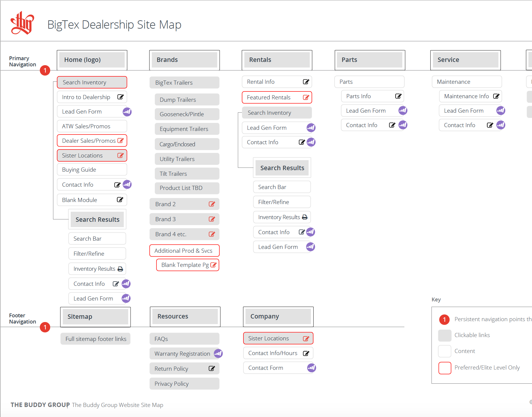
Task: Click the Search Bar box under Home
Action: coord(97,239)
